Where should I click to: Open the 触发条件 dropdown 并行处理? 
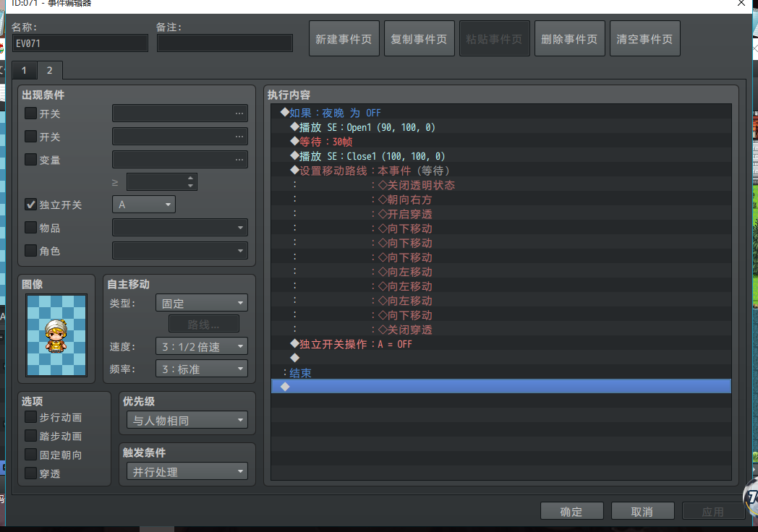point(187,471)
